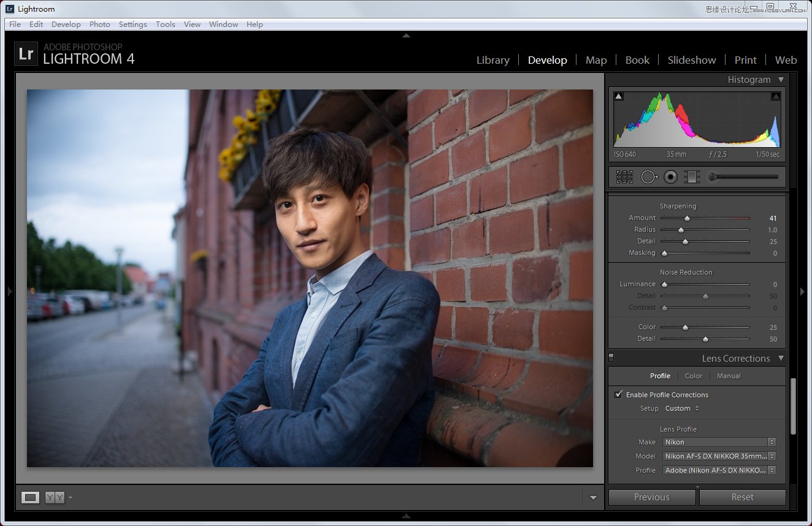
Task: Pick up the Adjustment Brush tool
Action: (x=713, y=177)
